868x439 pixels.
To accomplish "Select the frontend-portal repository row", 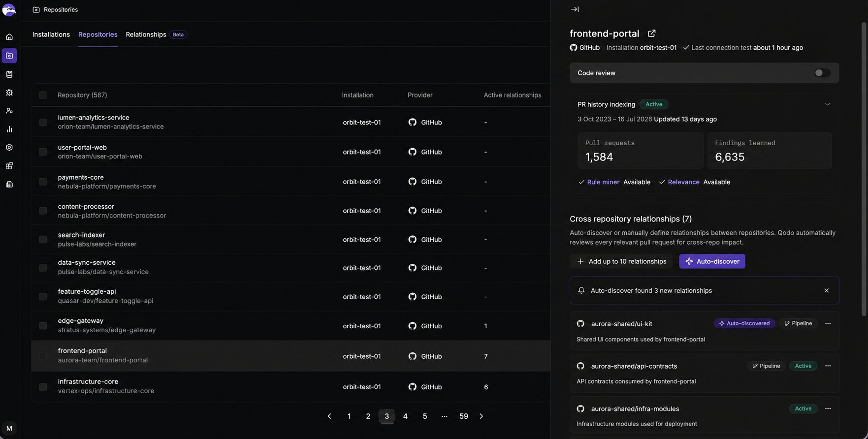I will coord(290,356).
